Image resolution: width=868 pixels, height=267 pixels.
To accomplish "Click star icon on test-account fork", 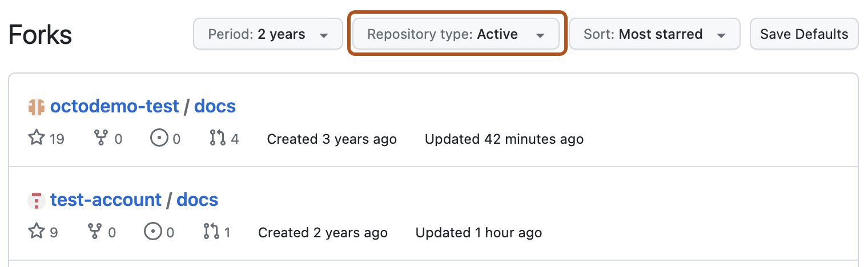I will [37, 232].
